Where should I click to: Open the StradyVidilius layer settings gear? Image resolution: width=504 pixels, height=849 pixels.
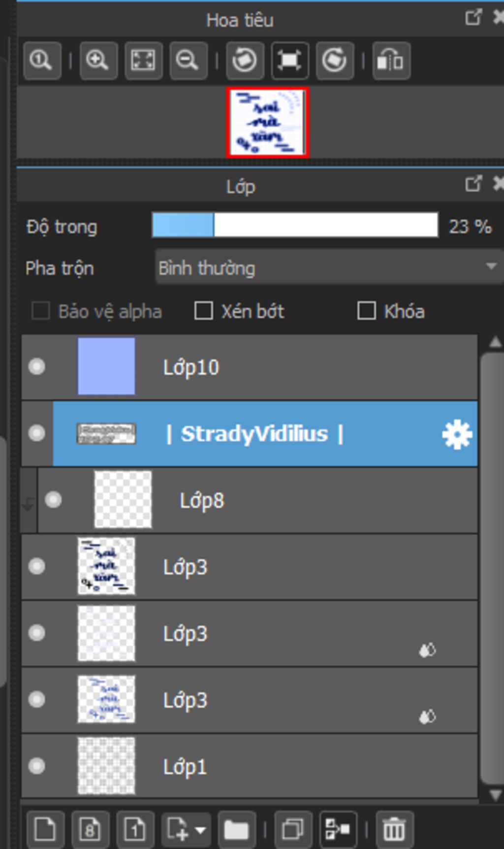pos(457,434)
